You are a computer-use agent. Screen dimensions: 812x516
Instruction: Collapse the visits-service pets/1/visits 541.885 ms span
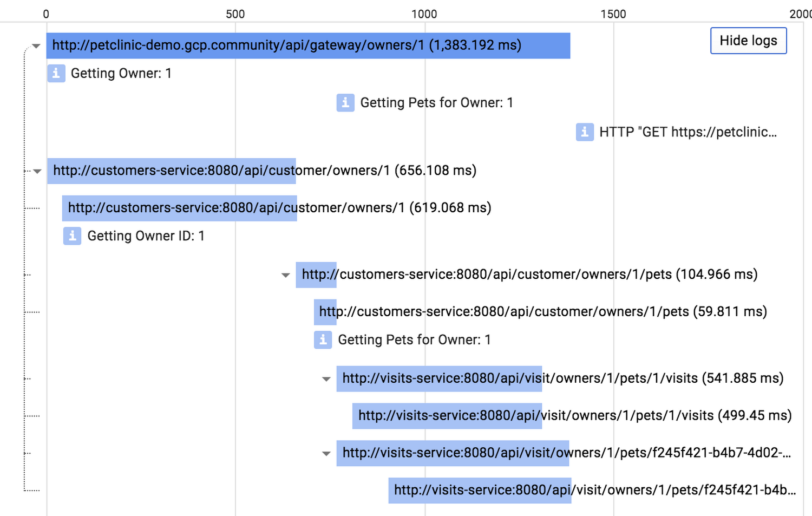point(326,379)
